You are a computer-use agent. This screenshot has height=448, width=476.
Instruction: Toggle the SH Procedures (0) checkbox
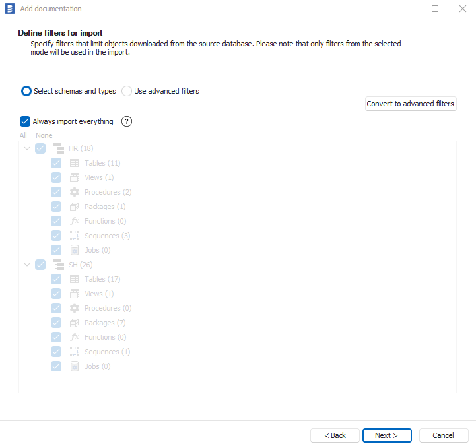pyautogui.click(x=56, y=308)
